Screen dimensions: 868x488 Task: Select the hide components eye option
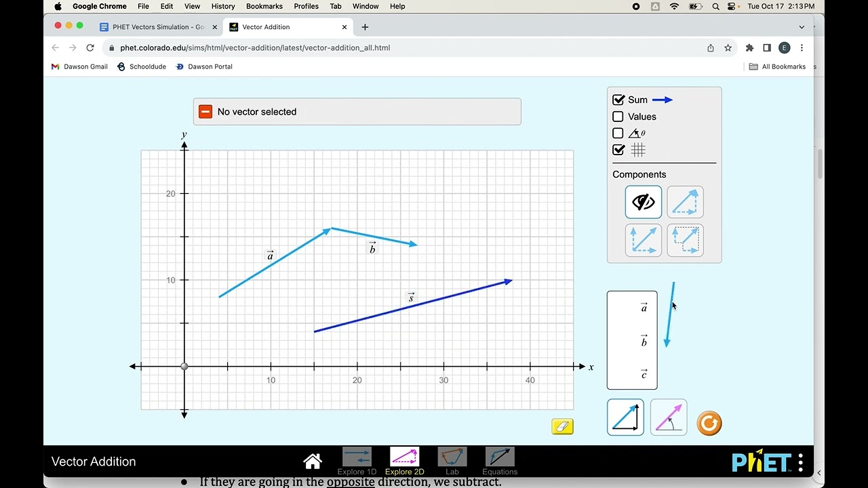pos(644,202)
